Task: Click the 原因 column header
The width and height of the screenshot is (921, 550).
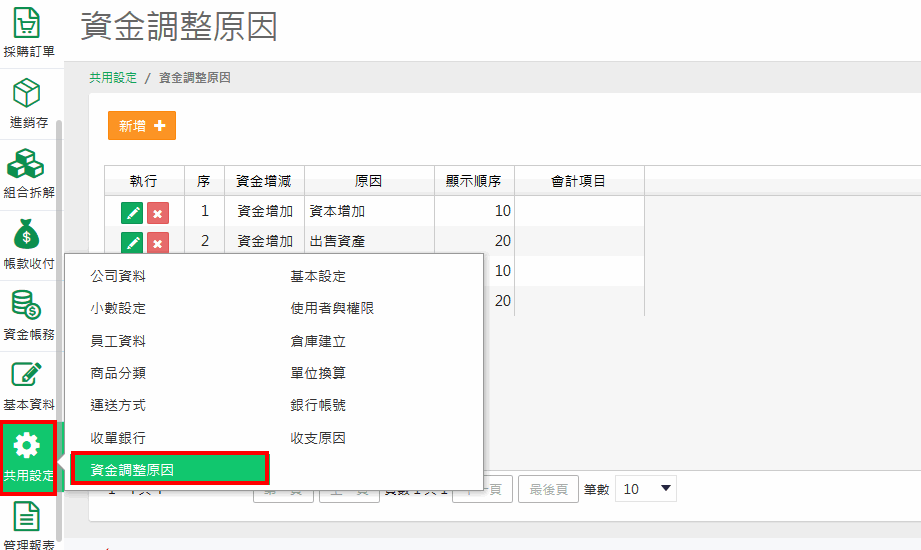Action: click(369, 181)
